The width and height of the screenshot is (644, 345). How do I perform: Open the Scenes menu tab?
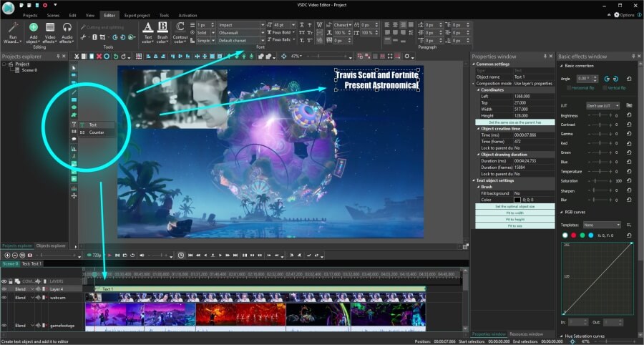(53, 15)
